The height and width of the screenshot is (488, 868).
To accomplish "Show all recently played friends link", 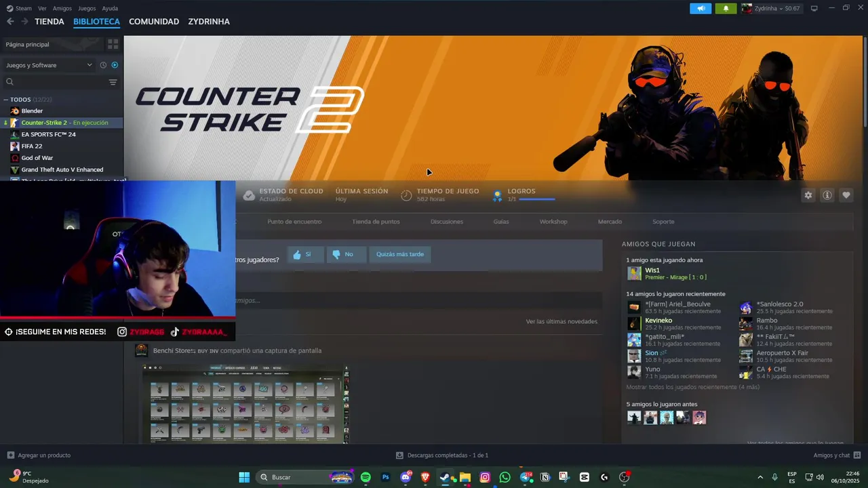I will (692, 387).
